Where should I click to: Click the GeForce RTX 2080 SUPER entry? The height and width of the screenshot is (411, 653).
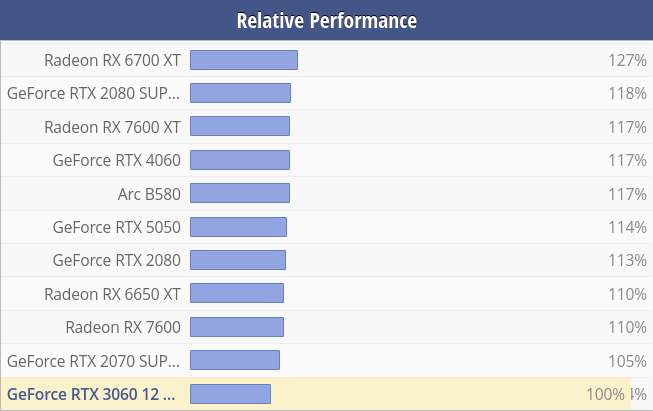pyautogui.click(x=94, y=93)
